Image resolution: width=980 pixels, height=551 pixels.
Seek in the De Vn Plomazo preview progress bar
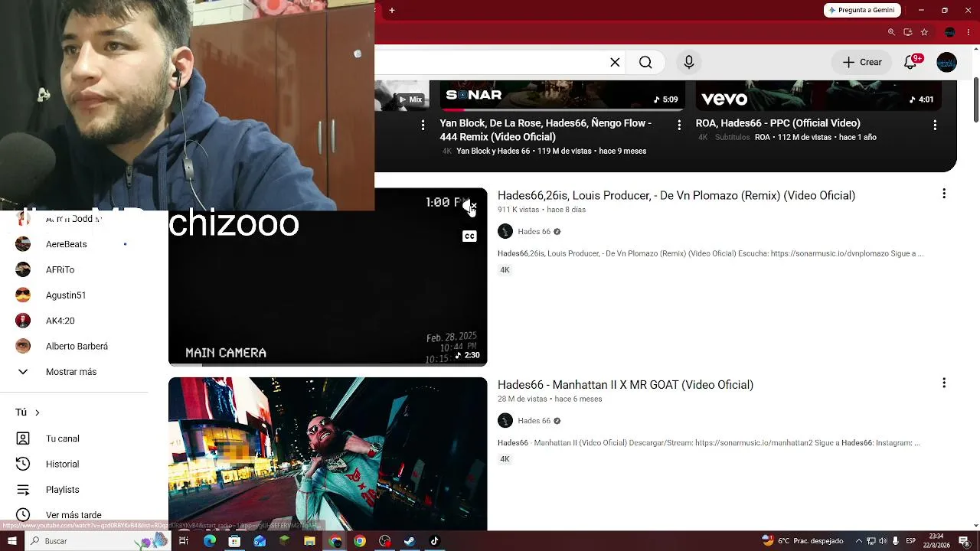328,364
